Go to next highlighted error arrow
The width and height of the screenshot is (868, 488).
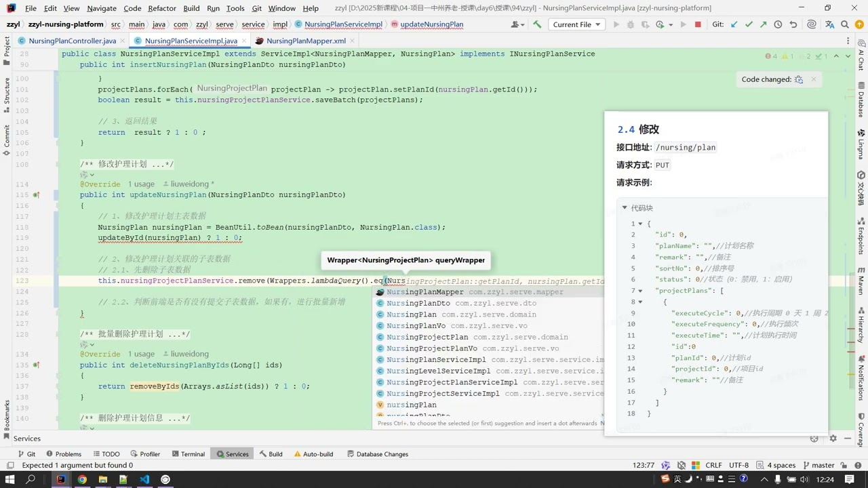(x=848, y=56)
